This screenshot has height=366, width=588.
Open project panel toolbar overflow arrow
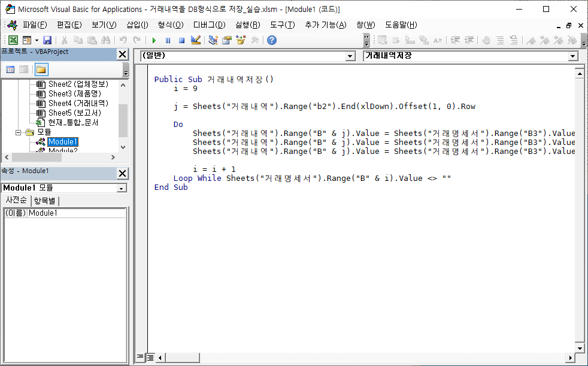(126, 70)
